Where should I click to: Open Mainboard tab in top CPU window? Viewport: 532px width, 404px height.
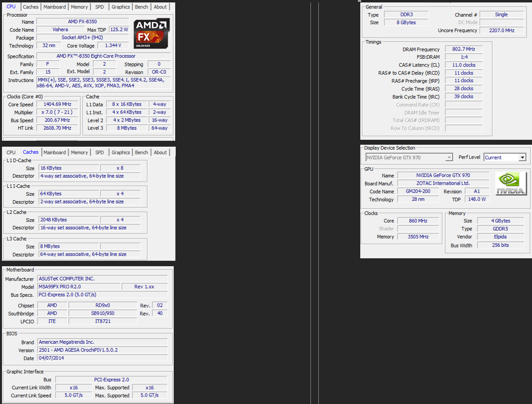(x=55, y=7)
